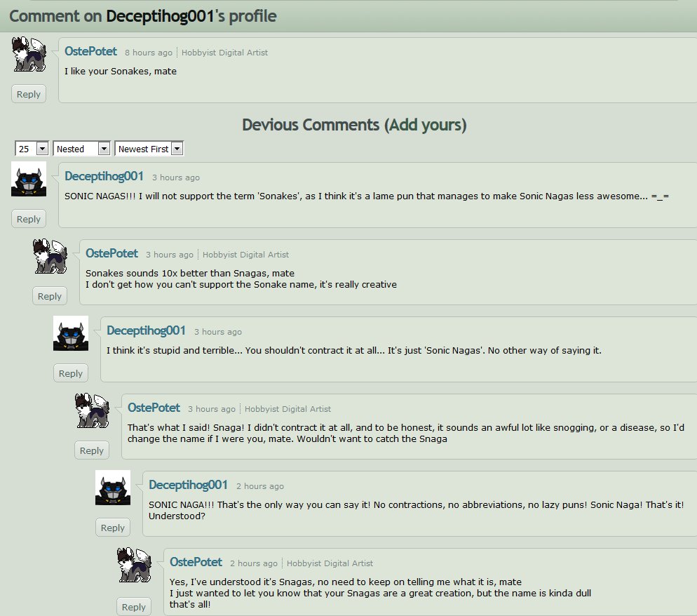Click Deceptihog001's avatar next to the 'Understood?' comment
Viewport: 697px width, 616px height.
click(x=113, y=488)
